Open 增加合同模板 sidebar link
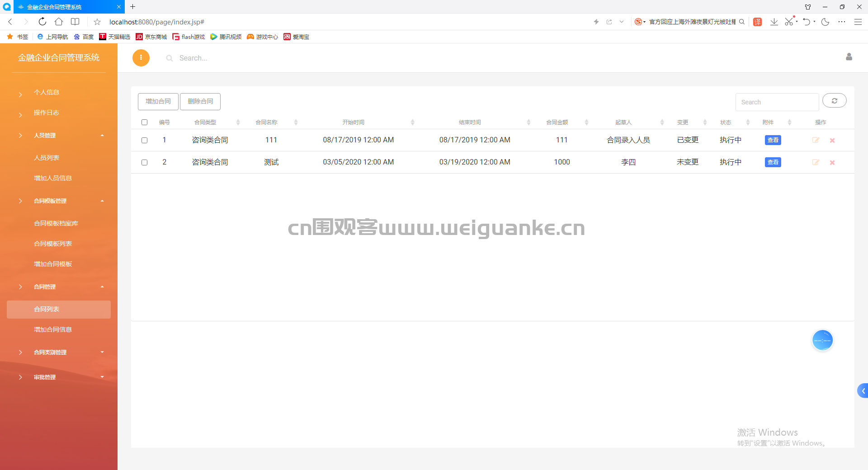Viewport: 868px width, 470px height. 53,264
